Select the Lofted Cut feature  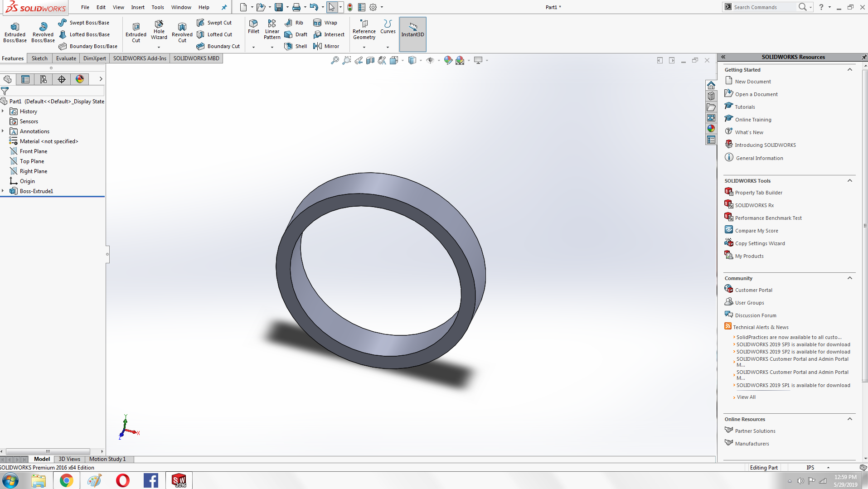click(214, 34)
